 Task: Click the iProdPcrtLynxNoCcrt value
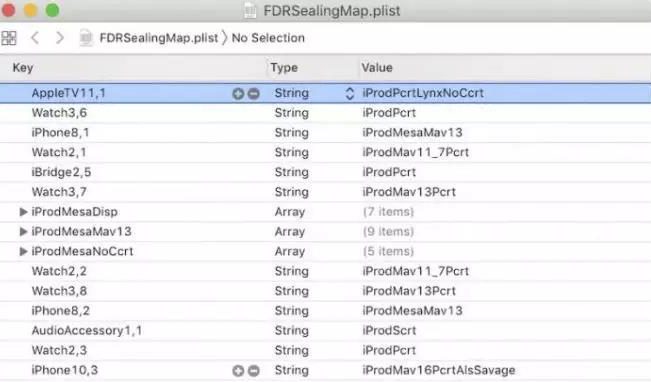click(423, 93)
